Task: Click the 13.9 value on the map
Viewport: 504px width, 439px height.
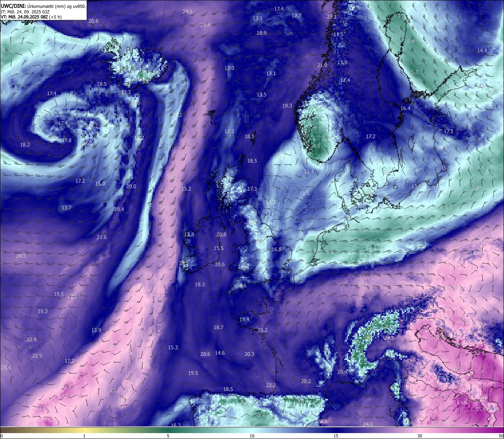Action: (x=96, y=330)
